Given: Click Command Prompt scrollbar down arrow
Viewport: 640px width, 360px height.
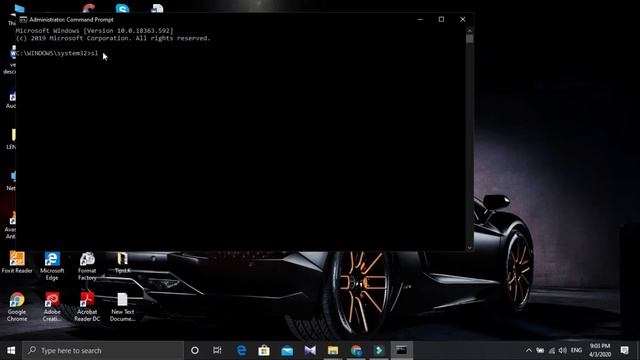Looking at the screenshot, I should point(470,247).
